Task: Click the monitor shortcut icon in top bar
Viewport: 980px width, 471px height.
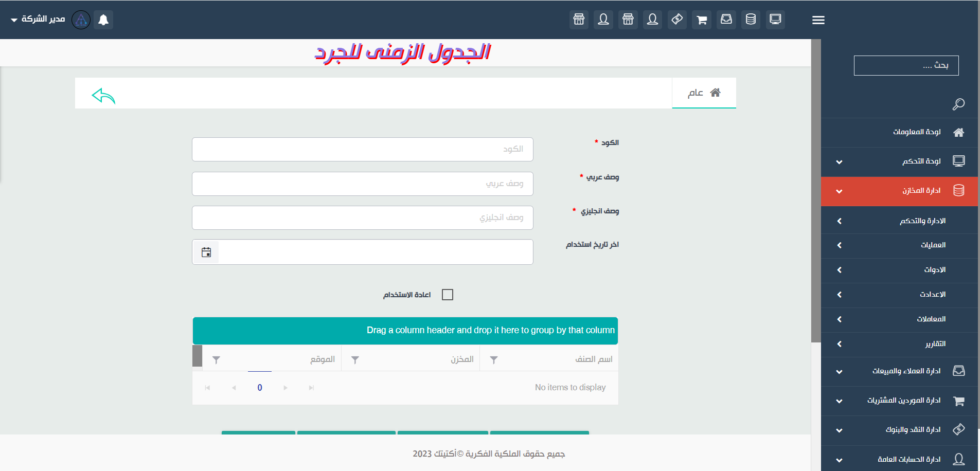Action: pos(775,20)
